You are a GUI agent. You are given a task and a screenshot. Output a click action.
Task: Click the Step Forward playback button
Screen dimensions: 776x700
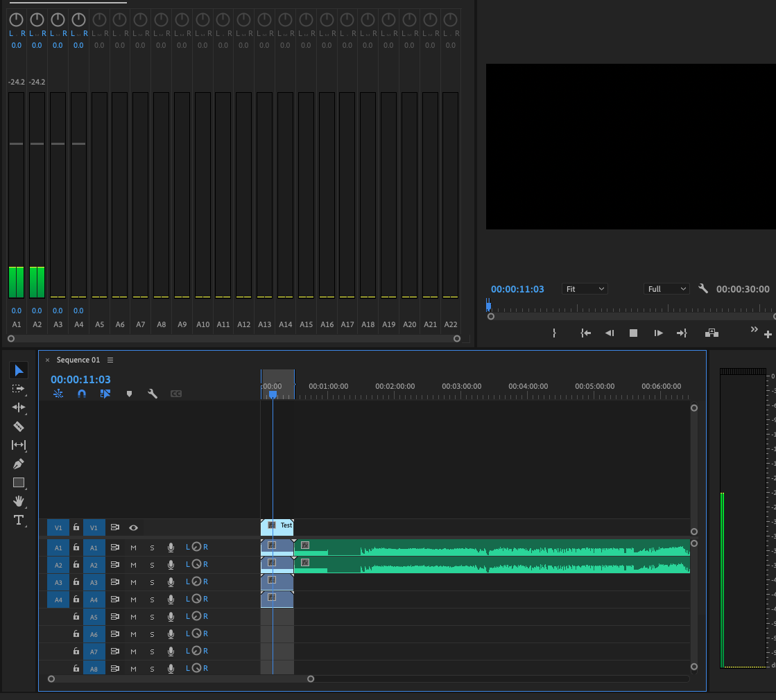click(x=657, y=333)
